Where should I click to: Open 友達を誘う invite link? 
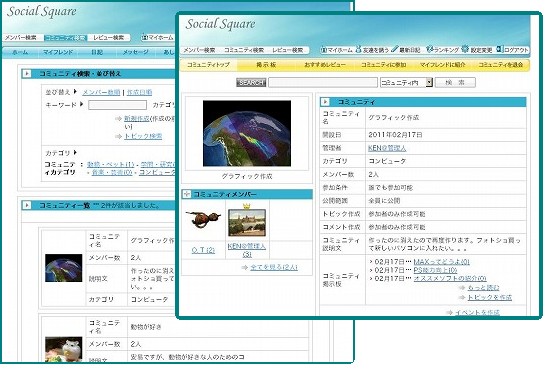372,50
